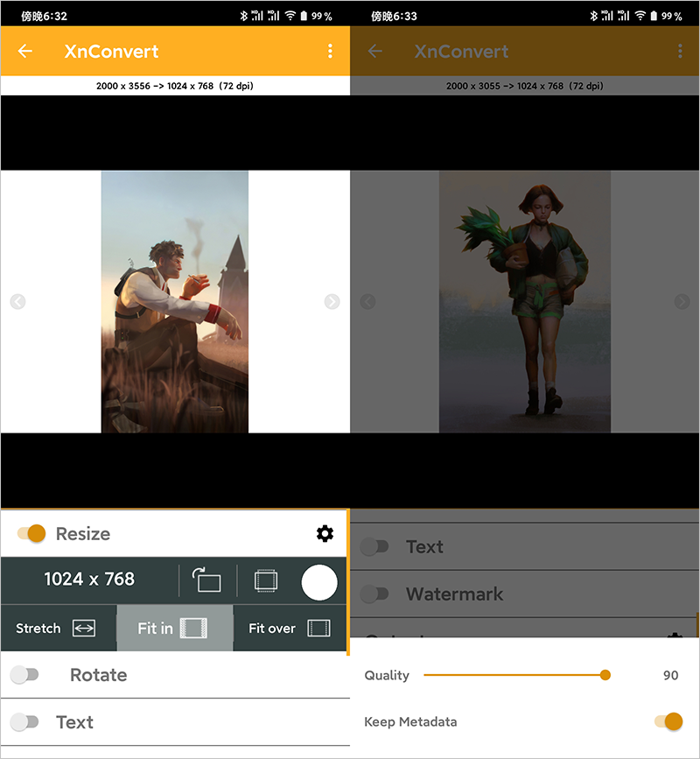The image size is (700, 759).
Task: Tap the man smoking preview image
Action: coord(175,301)
